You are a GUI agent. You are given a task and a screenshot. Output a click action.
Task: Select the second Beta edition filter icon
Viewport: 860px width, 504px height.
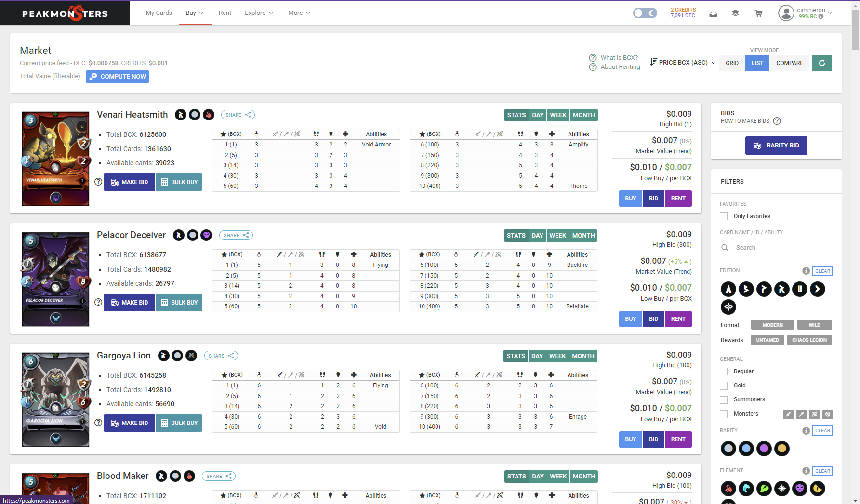coord(746,289)
